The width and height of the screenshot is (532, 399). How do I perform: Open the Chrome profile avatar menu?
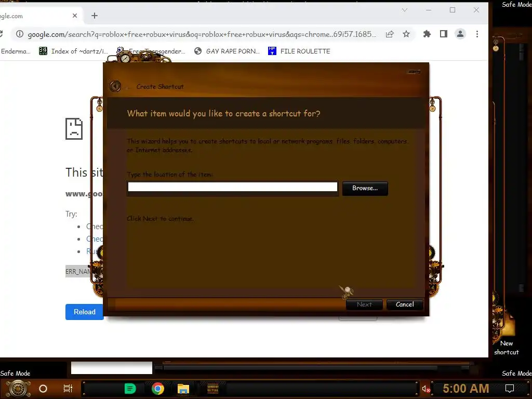coord(460,34)
